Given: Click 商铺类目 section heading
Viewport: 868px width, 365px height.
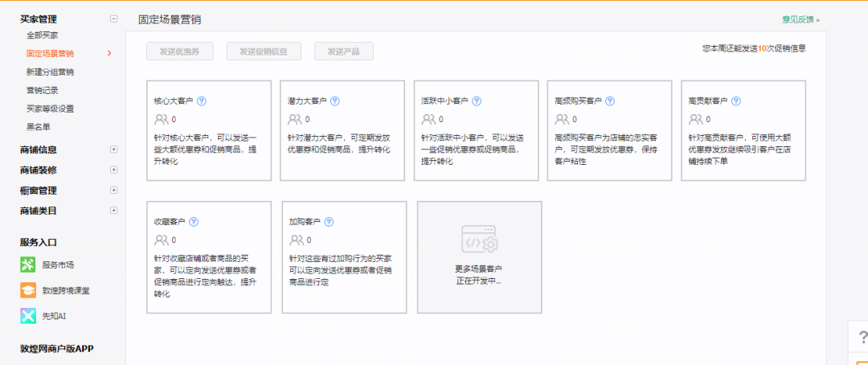Looking at the screenshot, I should (x=39, y=211).
